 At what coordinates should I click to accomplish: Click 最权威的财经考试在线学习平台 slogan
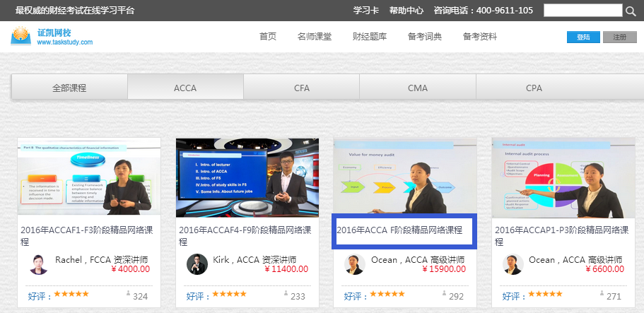click(x=75, y=11)
